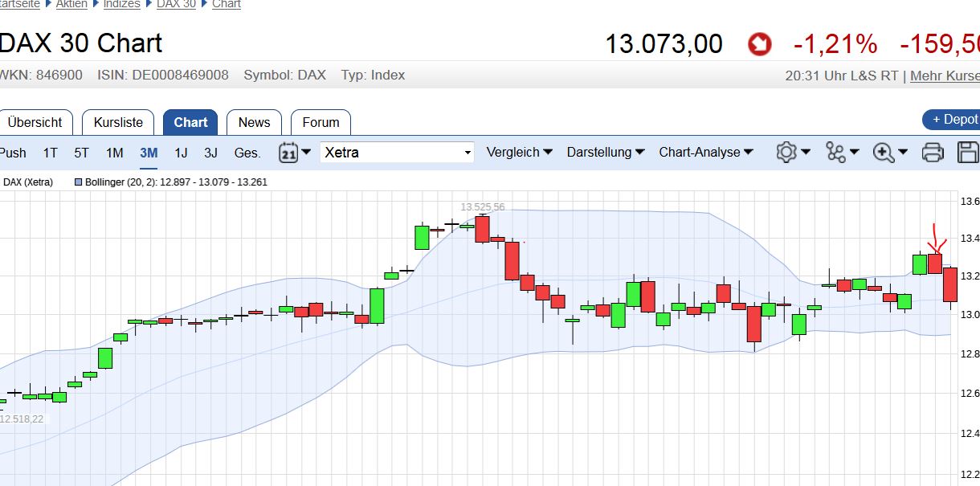Open the Kursliste tab
This screenshot has width=980, height=486.
pos(118,122)
